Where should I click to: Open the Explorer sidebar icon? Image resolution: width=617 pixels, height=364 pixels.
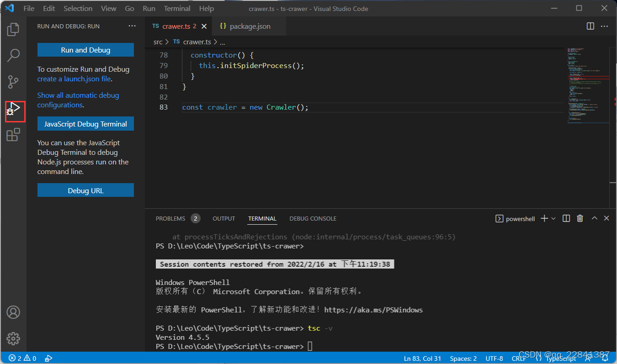(13, 29)
